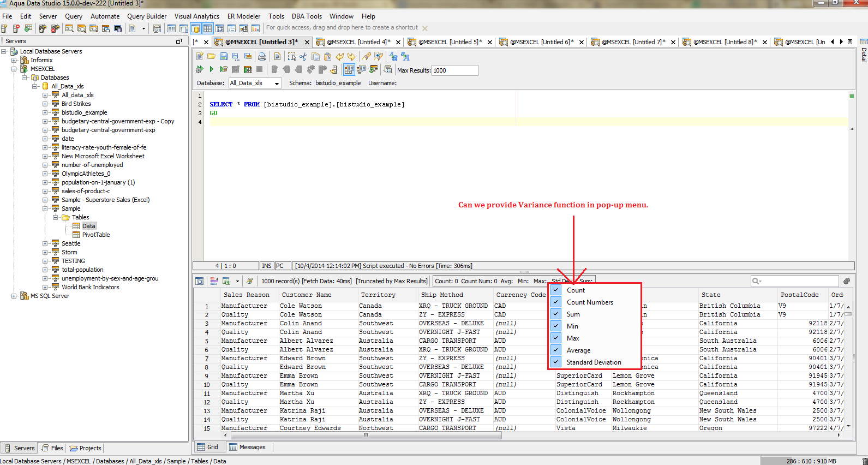The width and height of the screenshot is (868, 465).
Task: Save the script with the floppy icon
Action: [x=224, y=56]
